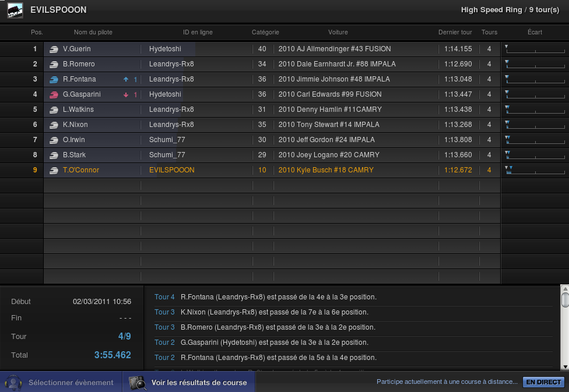Screen dimensions: 569x392
Task: Select the Tour 4 R.Fontana log entry
Action: [x=278, y=297]
